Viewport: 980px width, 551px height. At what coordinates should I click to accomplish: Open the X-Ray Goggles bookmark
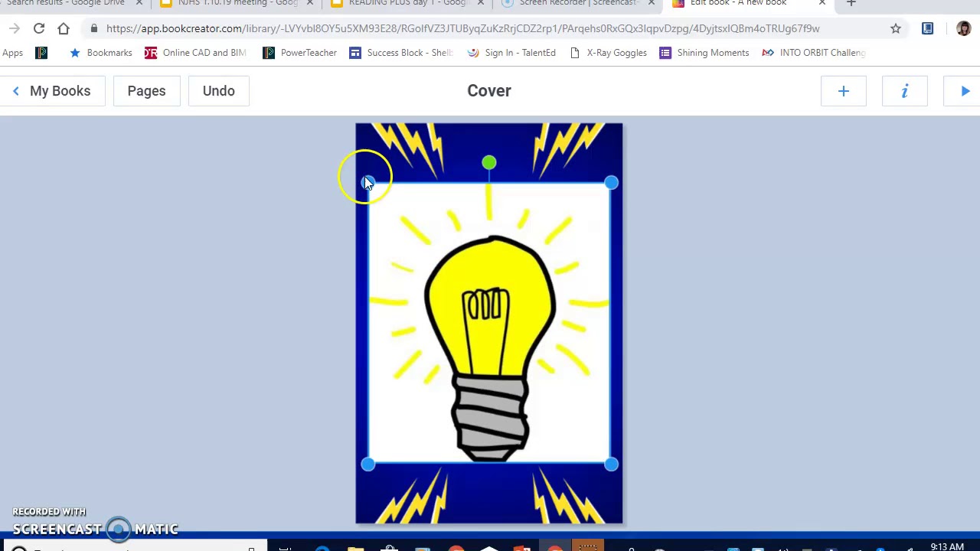tap(609, 53)
